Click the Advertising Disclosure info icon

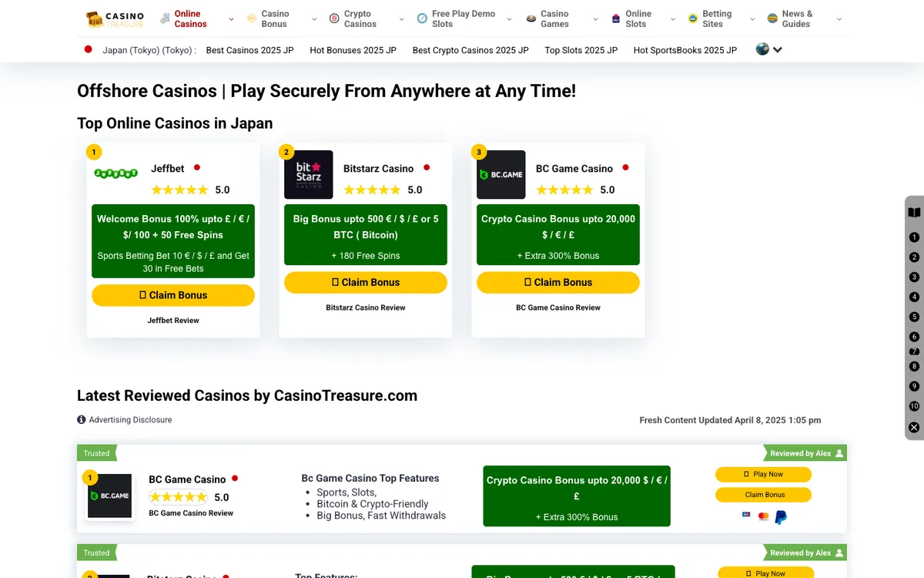(82, 420)
